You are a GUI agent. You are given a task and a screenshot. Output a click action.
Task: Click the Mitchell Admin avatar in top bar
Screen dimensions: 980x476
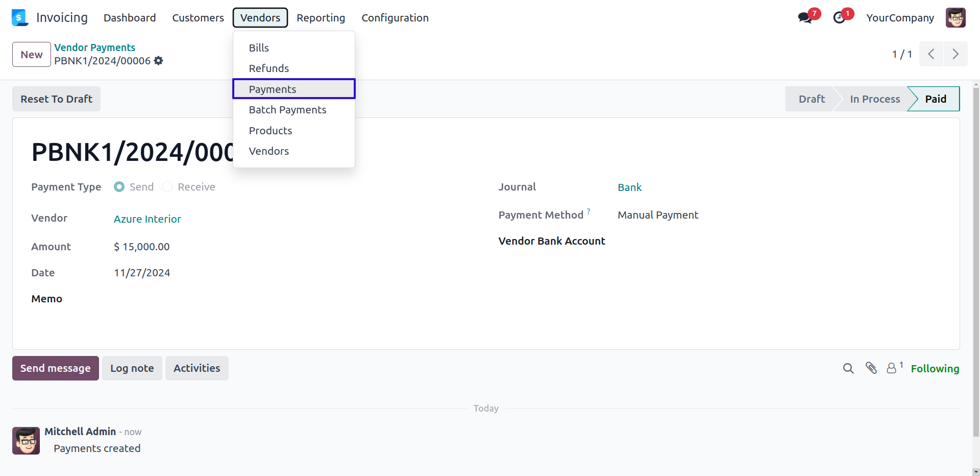coord(955,18)
